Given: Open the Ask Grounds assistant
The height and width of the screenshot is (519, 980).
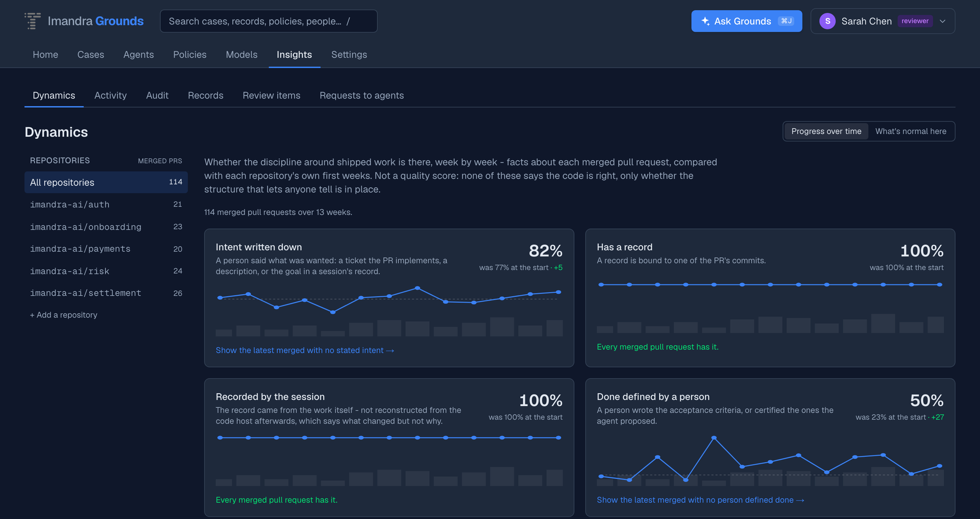Looking at the screenshot, I should (x=747, y=21).
